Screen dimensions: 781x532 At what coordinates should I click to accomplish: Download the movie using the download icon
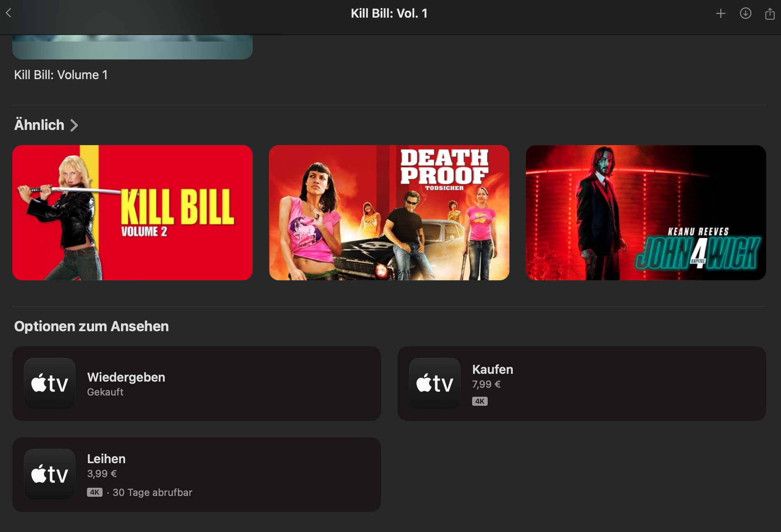coord(745,14)
